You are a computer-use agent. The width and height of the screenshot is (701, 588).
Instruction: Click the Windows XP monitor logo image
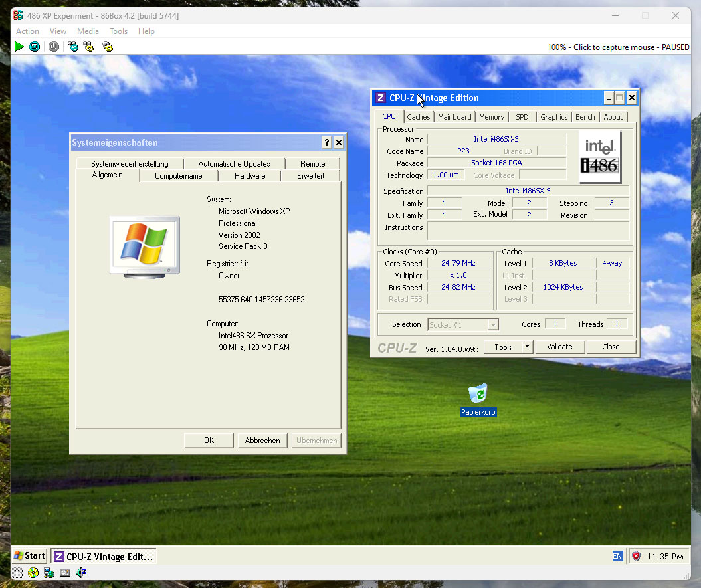pyautogui.click(x=145, y=247)
